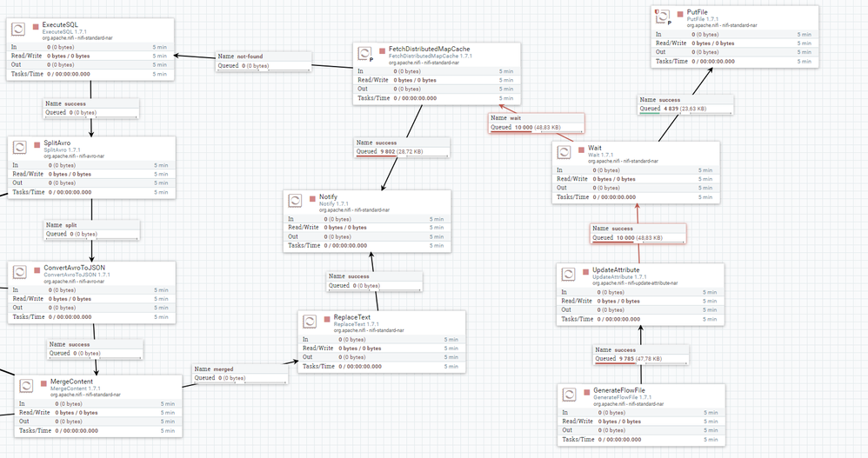This screenshot has width=868, height=458.
Task: Click the stopped status square on ReplaceText
Action: 327,319
